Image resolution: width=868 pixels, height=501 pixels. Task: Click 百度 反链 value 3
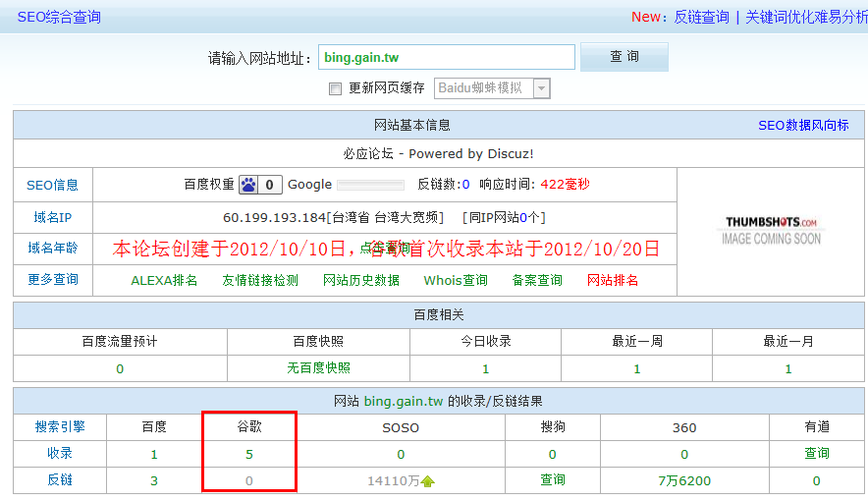point(154,481)
